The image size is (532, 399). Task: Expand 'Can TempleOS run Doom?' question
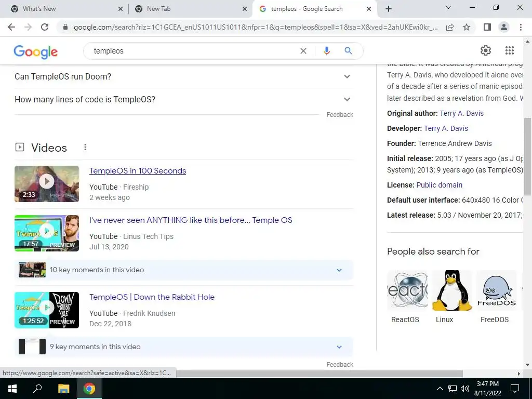pos(184,77)
